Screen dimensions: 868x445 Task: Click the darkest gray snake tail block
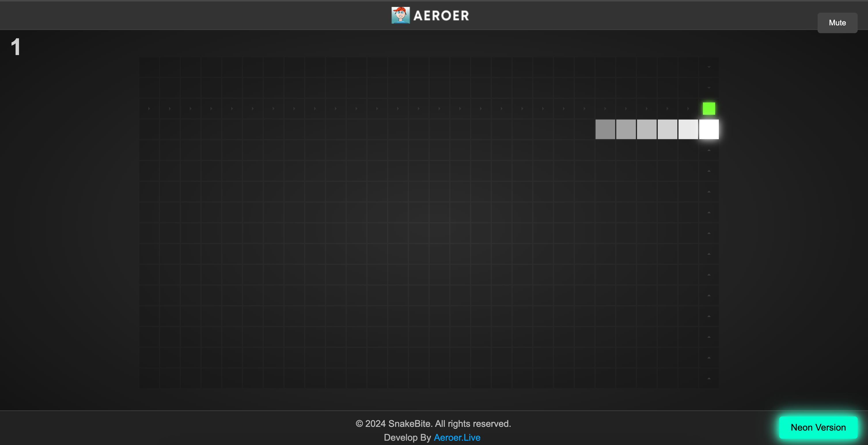point(605,129)
